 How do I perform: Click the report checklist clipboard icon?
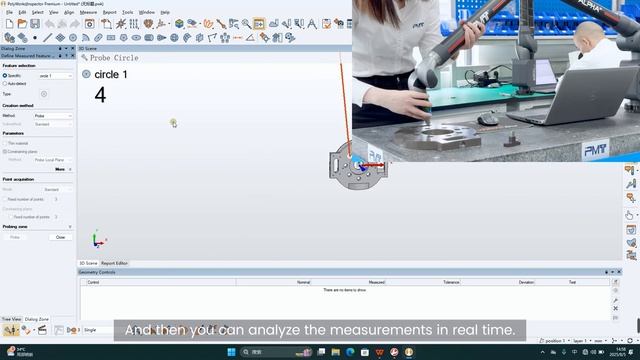click(326, 24)
